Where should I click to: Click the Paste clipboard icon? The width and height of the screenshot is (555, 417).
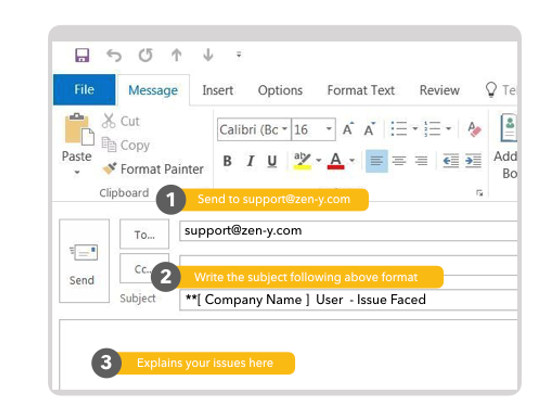(79, 129)
